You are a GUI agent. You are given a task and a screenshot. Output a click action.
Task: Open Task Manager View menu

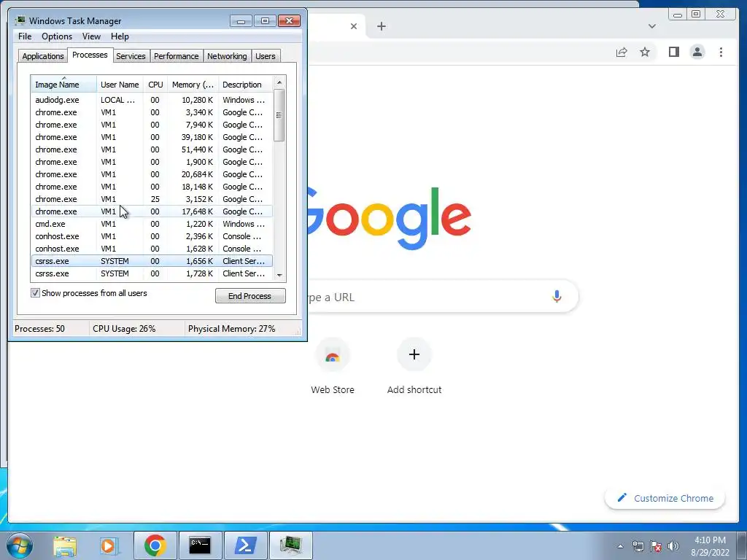click(x=91, y=36)
